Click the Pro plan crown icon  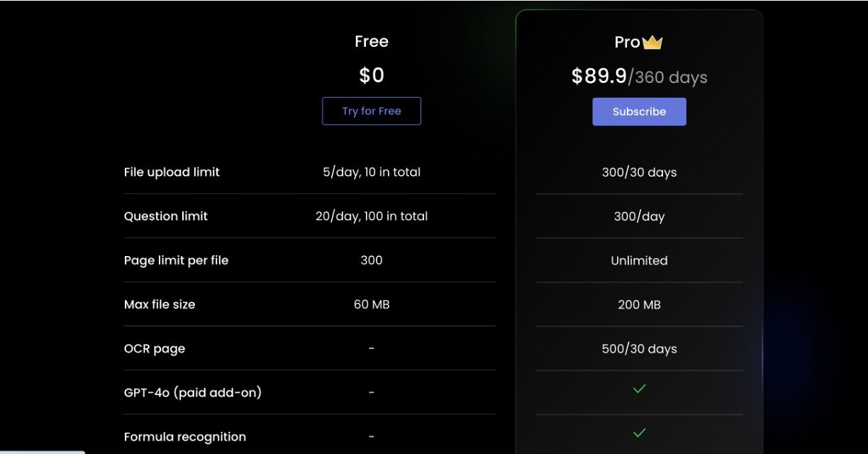[652, 43]
